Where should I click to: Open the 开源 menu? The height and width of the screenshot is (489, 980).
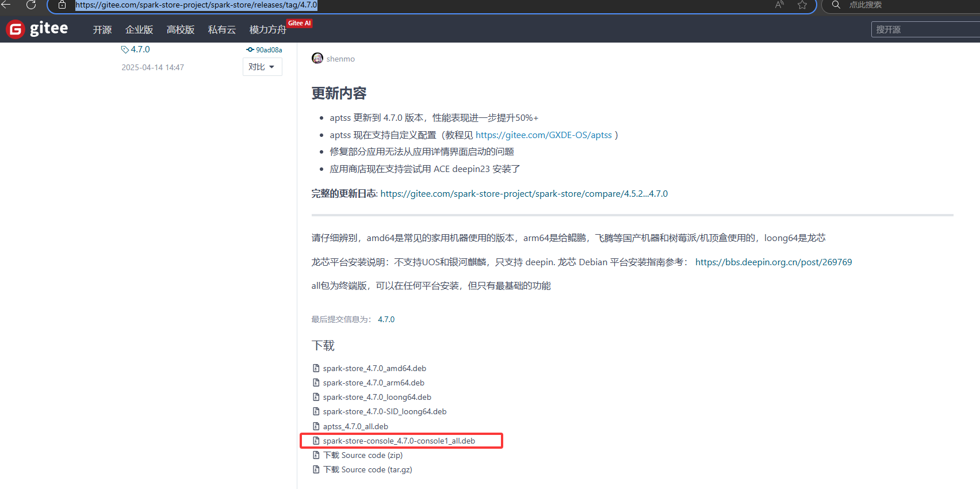(x=102, y=29)
